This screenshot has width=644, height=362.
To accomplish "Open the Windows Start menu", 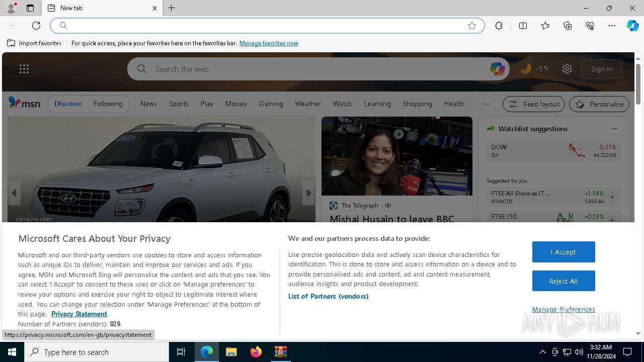I will 12,352.
